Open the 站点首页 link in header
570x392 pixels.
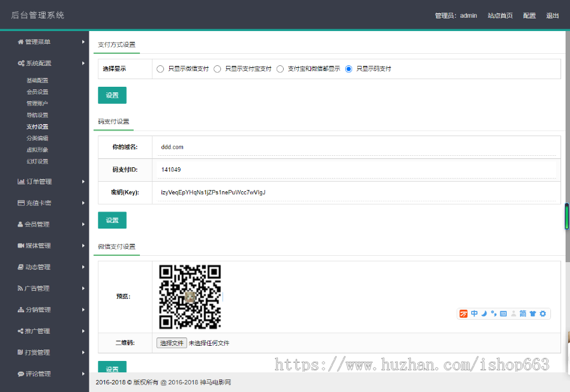click(500, 16)
